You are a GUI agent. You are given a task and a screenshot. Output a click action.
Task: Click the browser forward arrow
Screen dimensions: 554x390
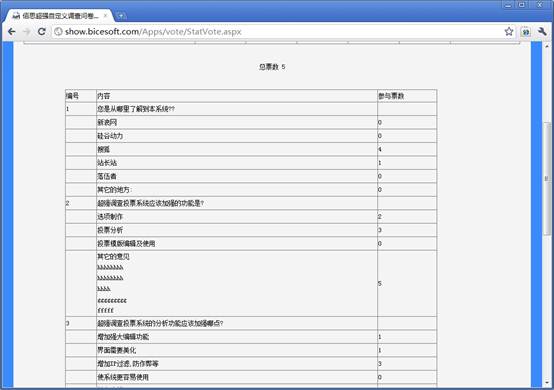tap(27, 32)
